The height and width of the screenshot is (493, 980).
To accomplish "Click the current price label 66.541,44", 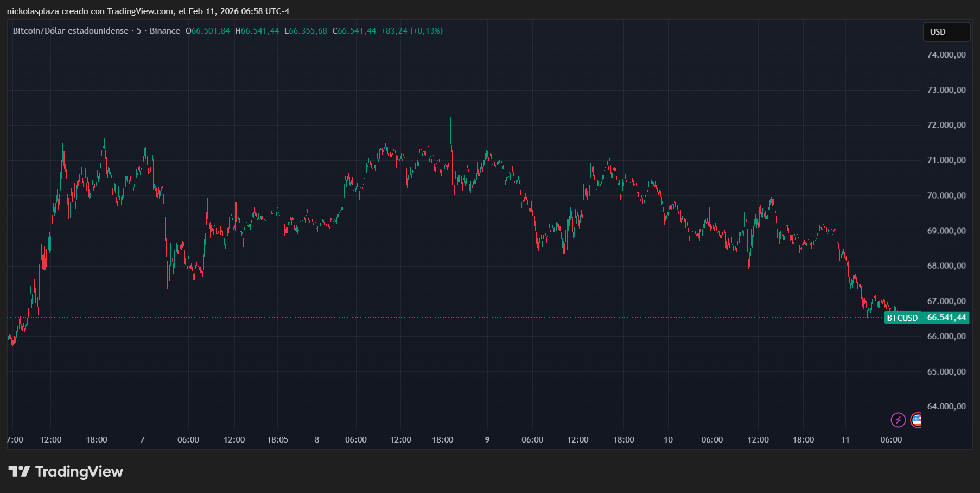I will 946,318.
